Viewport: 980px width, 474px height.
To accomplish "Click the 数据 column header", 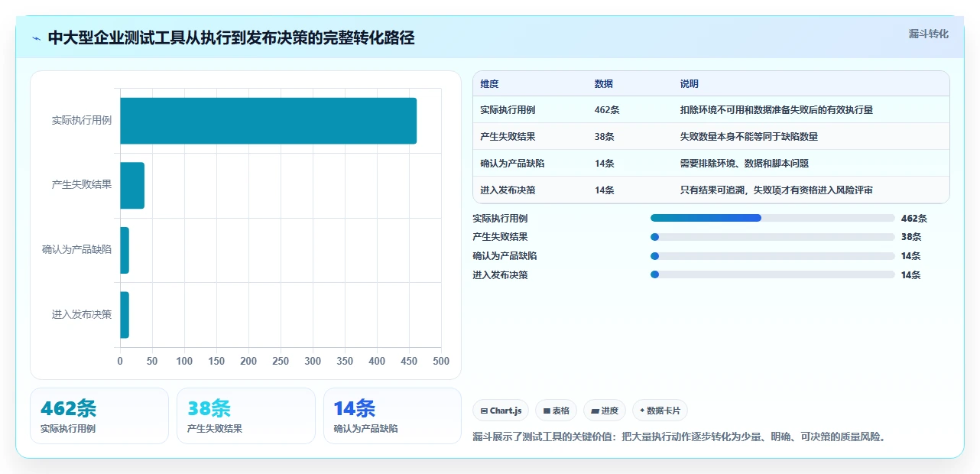I will pyautogui.click(x=603, y=84).
